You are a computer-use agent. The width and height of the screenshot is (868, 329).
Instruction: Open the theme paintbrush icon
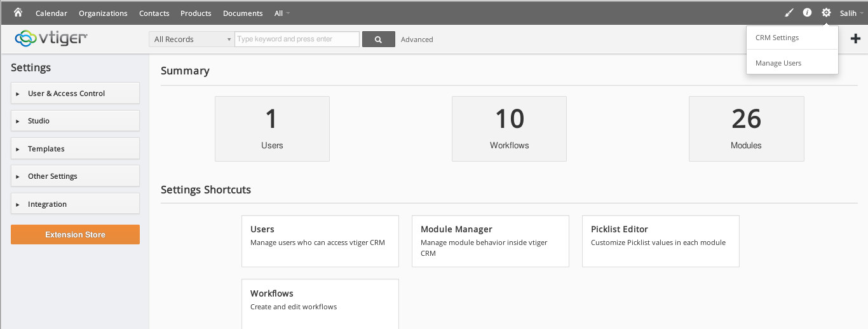(x=789, y=13)
